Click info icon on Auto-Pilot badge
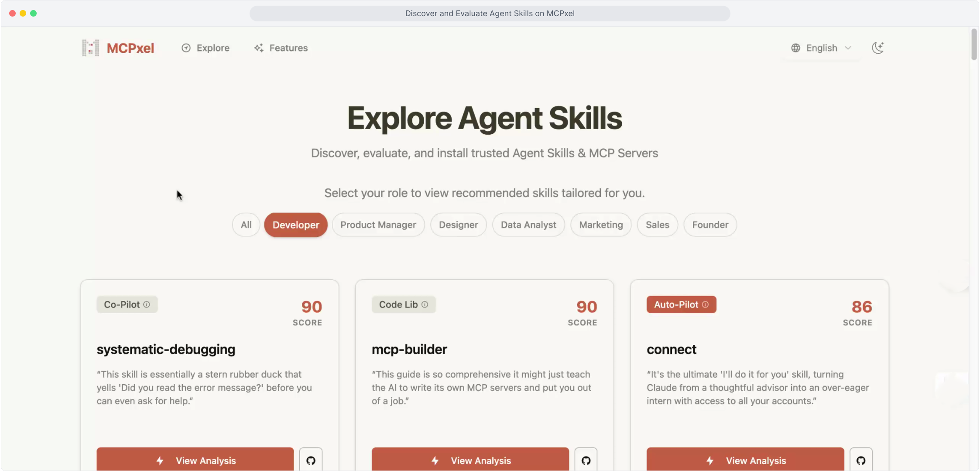980x471 pixels. tap(705, 304)
